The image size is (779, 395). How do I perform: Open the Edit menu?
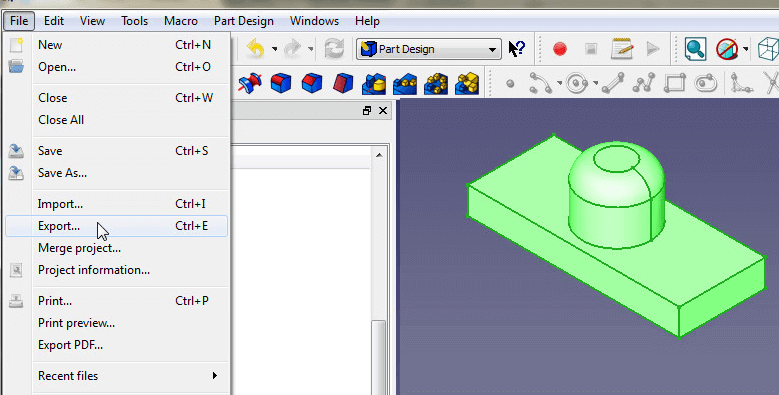(x=54, y=21)
